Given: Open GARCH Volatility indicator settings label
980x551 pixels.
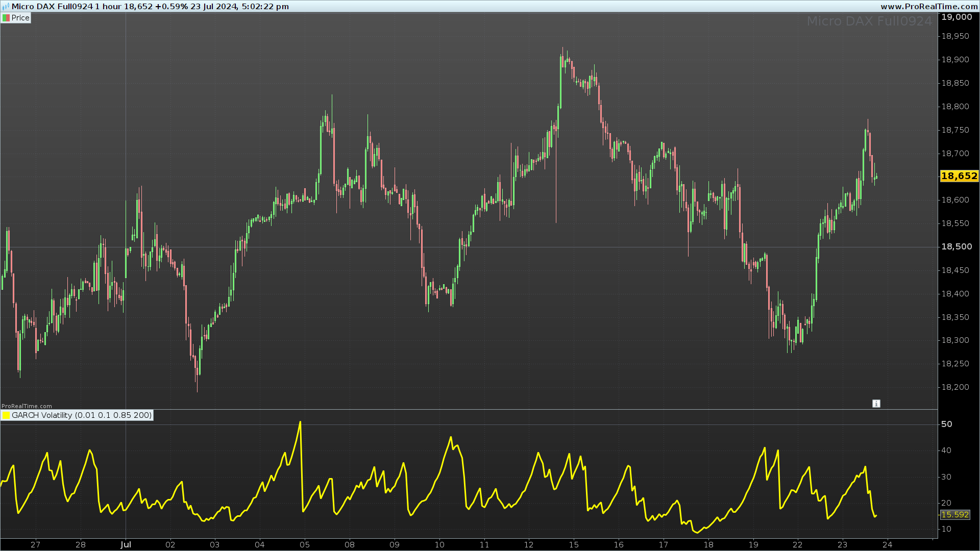Looking at the screenshot, I should click(x=82, y=415).
